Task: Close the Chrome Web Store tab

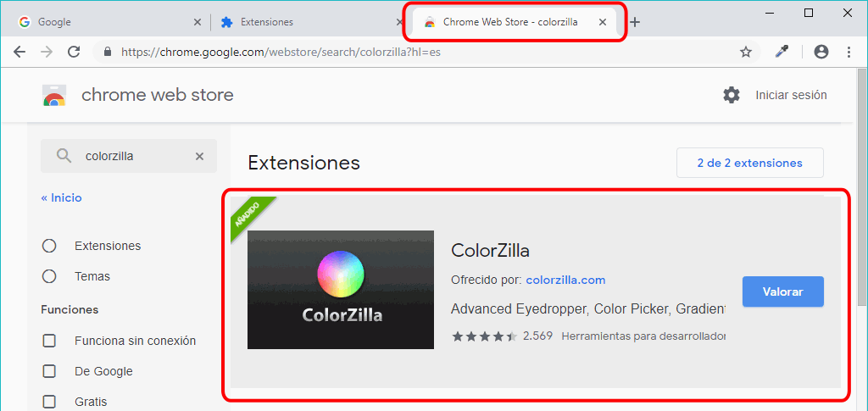Action: [x=603, y=22]
